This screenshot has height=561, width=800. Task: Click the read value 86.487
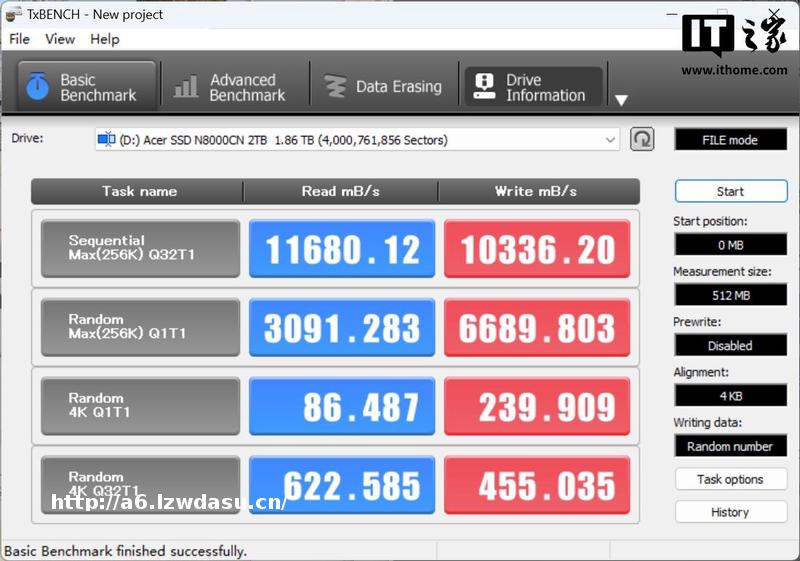click(342, 406)
